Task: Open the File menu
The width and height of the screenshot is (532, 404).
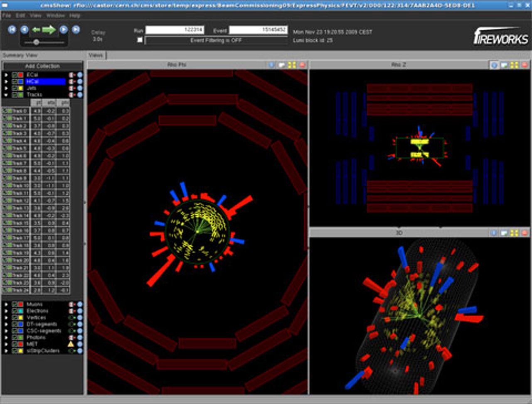Action: [x=7, y=15]
